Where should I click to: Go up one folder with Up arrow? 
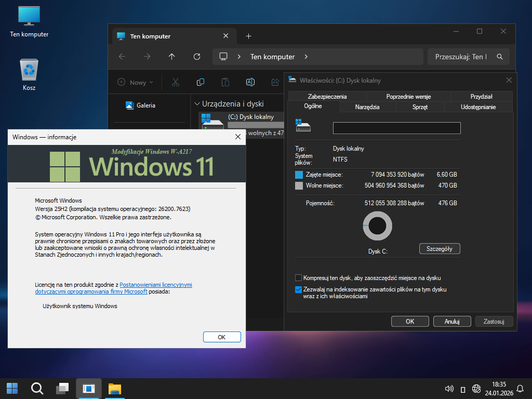[172, 57]
